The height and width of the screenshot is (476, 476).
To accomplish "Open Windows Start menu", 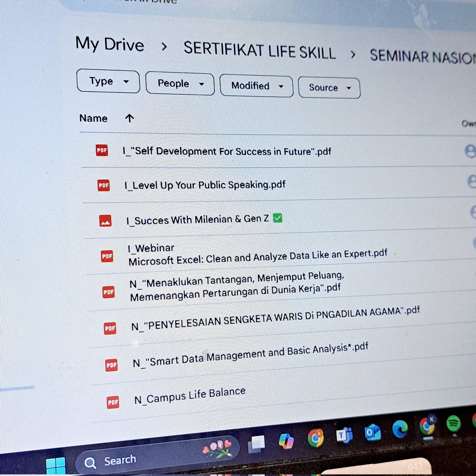I will point(56,466).
